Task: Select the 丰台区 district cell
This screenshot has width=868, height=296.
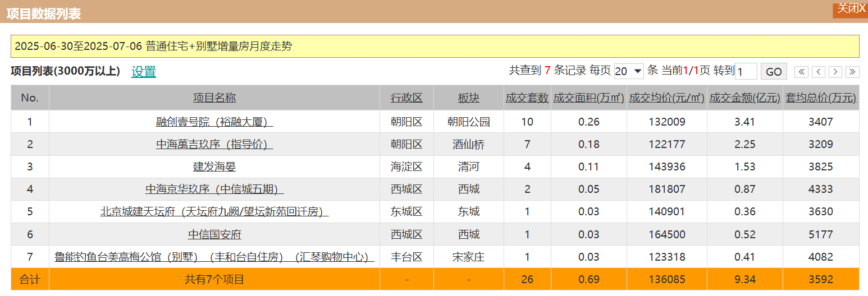Action: 406,257
